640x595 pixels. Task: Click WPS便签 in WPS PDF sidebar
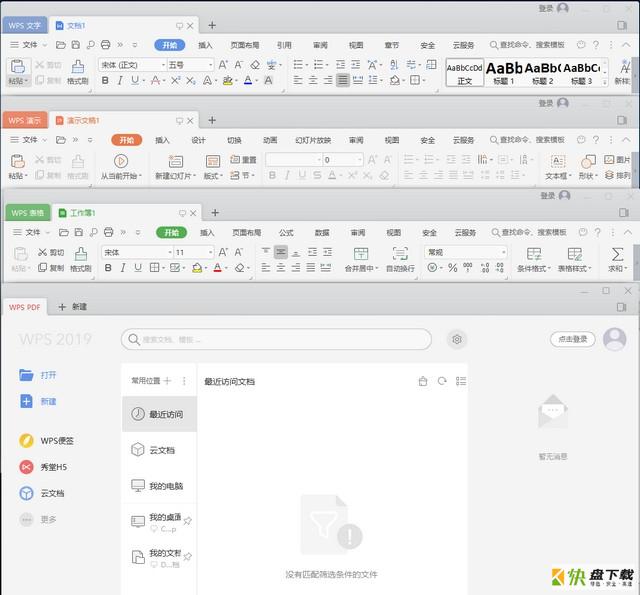point(46,441)
